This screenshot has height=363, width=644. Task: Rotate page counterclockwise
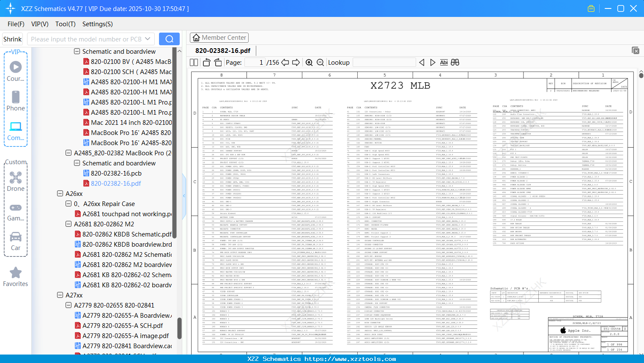click(207, 63)
